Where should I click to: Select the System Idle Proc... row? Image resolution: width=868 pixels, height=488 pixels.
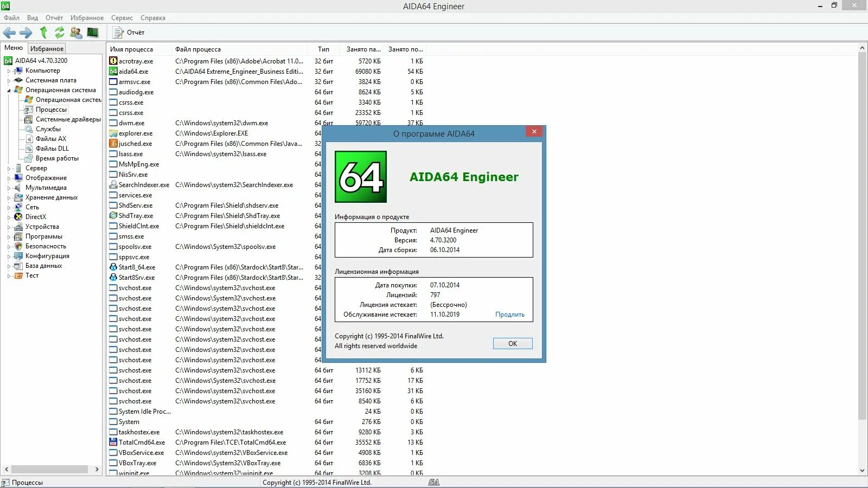click(266, 412)
